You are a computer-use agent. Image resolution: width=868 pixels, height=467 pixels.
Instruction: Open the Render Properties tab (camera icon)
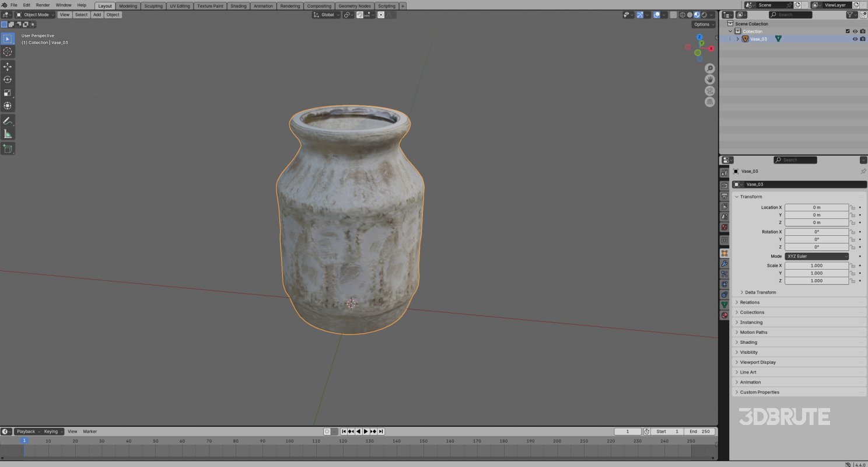coord(724,184)
